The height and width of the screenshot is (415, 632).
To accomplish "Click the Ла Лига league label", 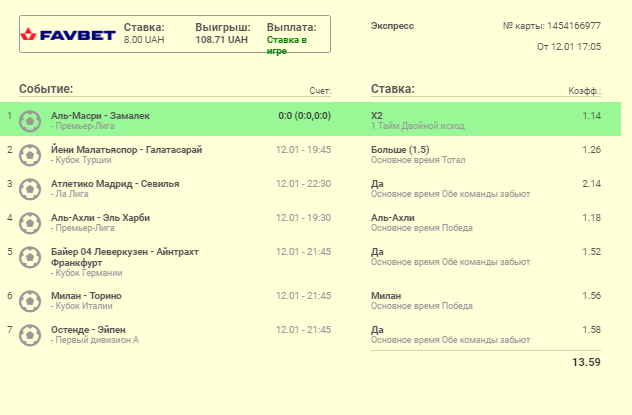I will 70,194.
